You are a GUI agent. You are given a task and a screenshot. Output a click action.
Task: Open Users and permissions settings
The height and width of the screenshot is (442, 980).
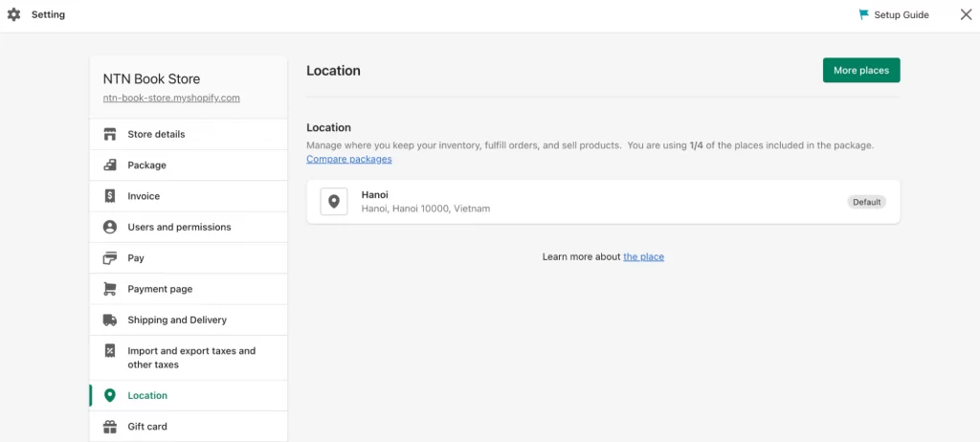pyautogui.click(x=189, y=227)
